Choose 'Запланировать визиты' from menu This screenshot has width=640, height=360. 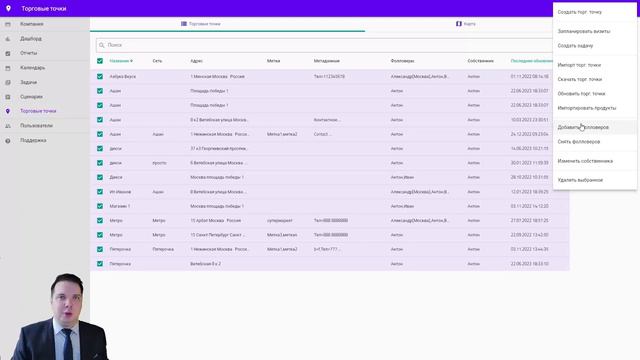pyautogui.click(x=584, y=31)
